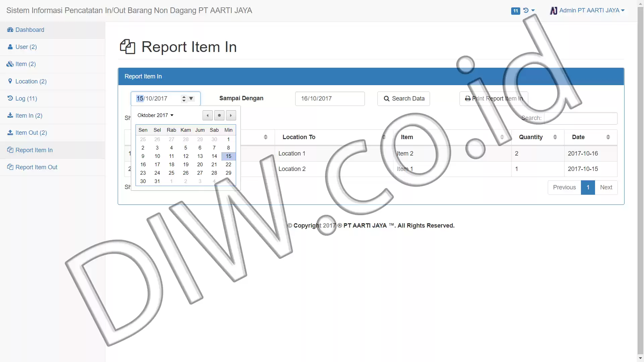This screenshot has width=644, height=362.
Task: Click the download icon beside Item In
Action: point(10,115)
